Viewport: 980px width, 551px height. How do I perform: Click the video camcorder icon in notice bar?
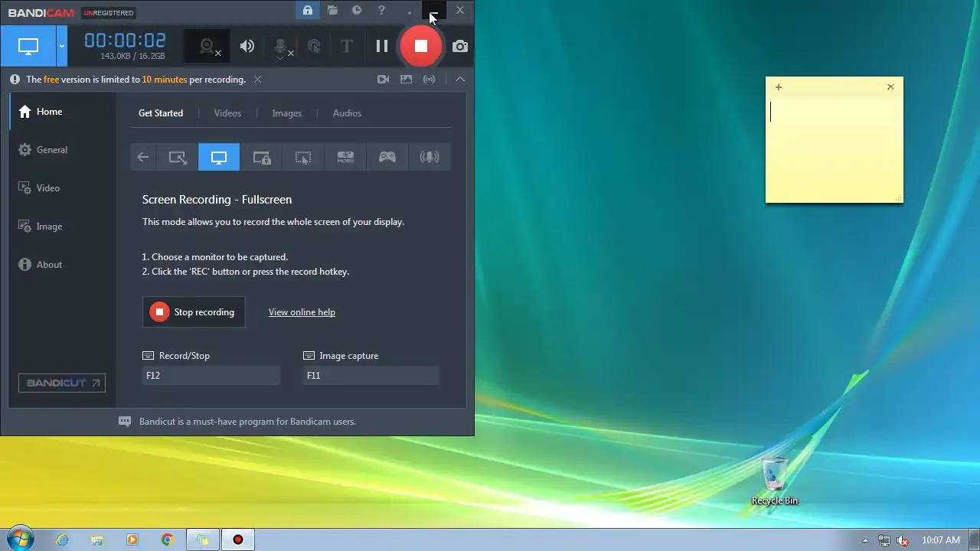(x=384, y=79)
